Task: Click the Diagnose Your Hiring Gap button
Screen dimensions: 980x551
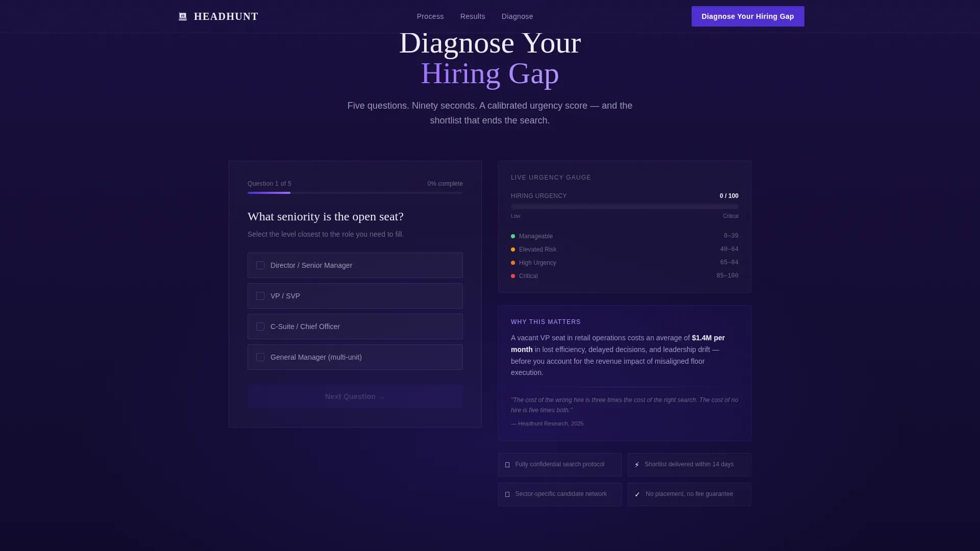Action: [748, 16]
